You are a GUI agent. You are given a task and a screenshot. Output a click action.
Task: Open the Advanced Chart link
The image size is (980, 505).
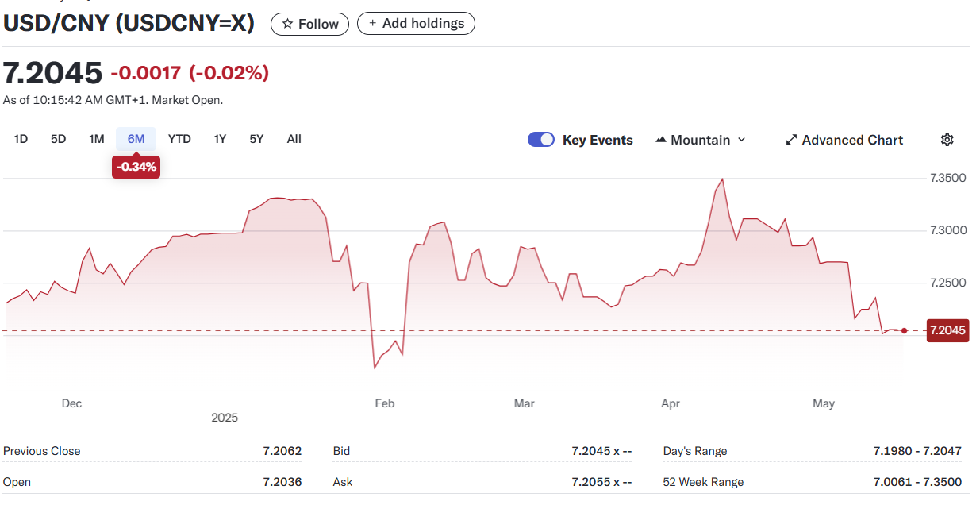tap(852, 140)
